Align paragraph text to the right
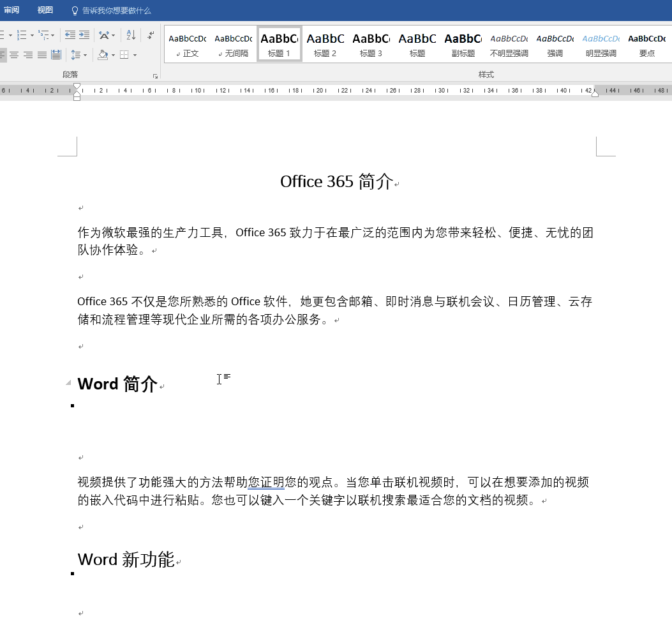The height and width of the screenshot is (618, 672). (x=28, y=55)
